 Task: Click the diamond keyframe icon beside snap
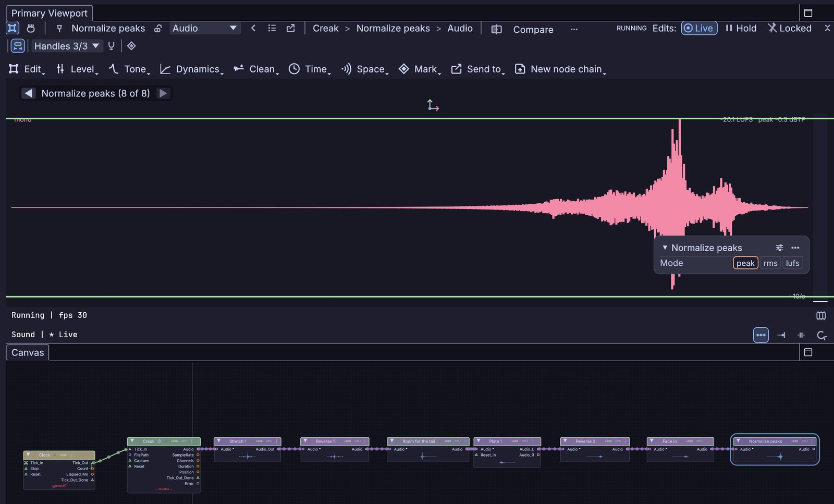[131, 46]
